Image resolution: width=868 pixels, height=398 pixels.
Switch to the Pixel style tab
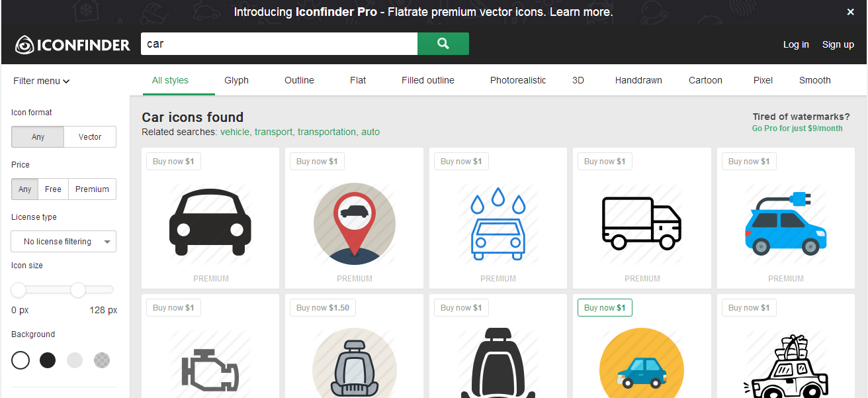[763, 80]
